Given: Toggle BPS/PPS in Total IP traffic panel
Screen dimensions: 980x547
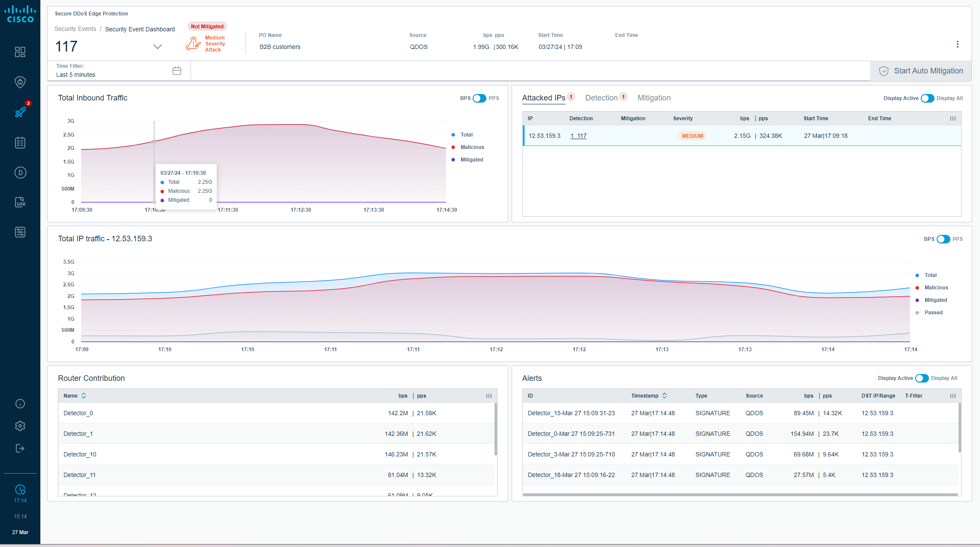Looking at the screenshot, I should [x=943, y=239].
